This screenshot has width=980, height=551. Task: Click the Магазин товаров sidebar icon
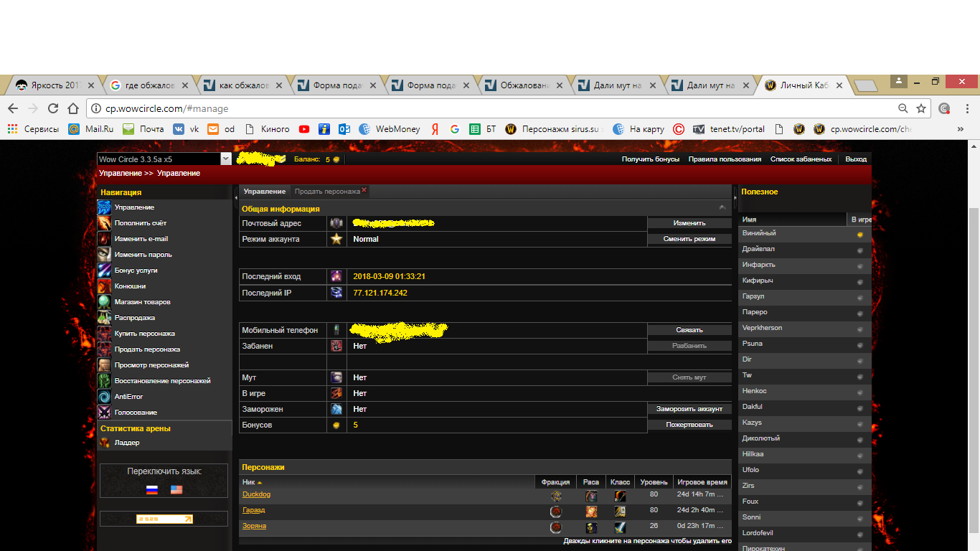[x=105, y=302]
